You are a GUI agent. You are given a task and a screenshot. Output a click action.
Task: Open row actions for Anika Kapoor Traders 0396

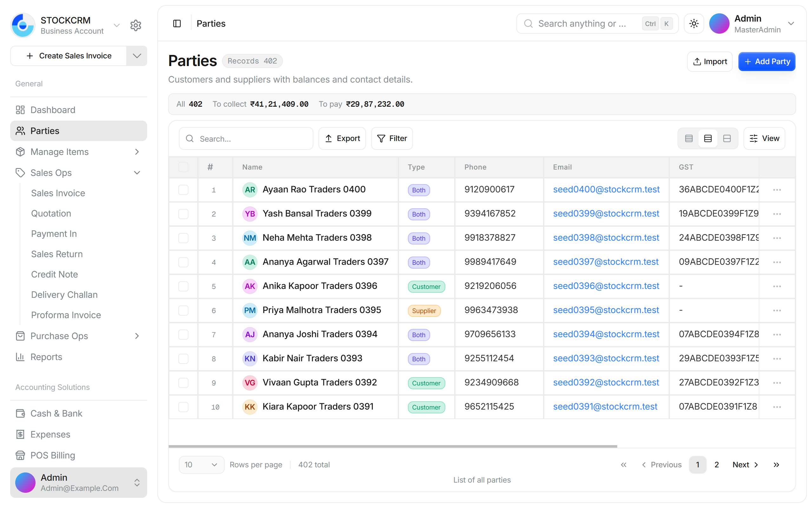(x=777, y=286)
